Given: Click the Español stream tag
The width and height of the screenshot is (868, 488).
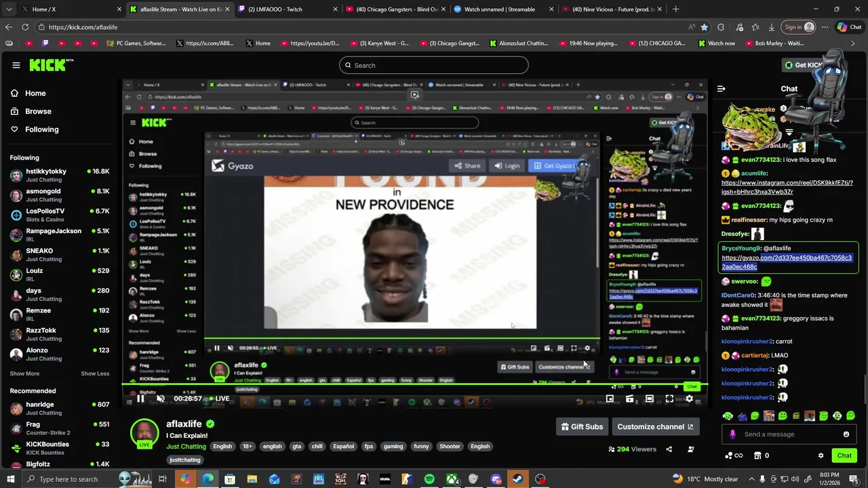Looking at the screenshot, I should tap(343, 447).
